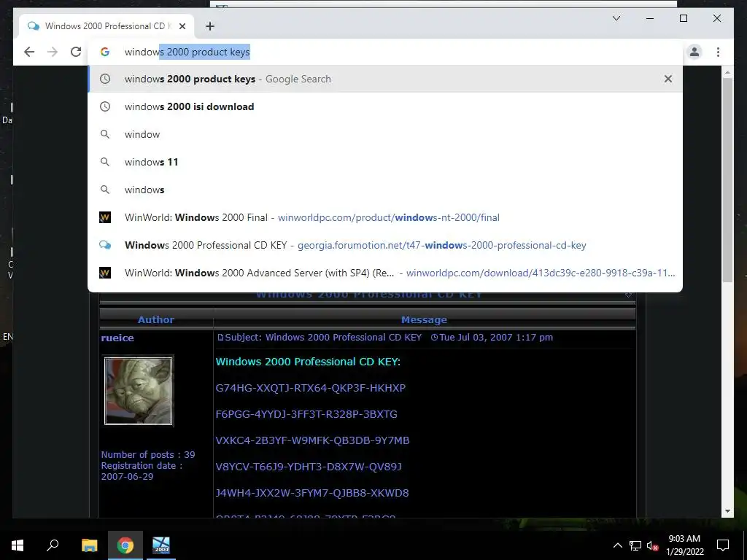Go back to the previous page
This screenshot has height=560, width=747.
tap(29, 52)
